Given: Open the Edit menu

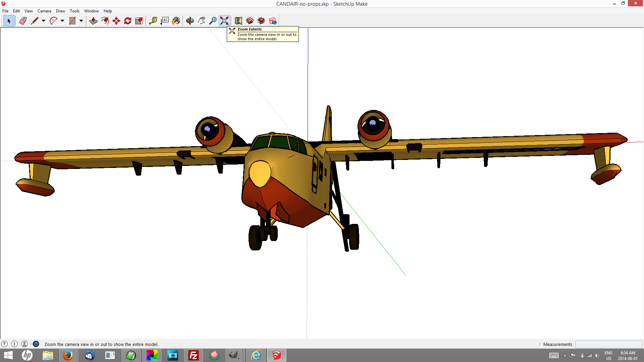Looking at the screenshot, I should [16, 11].
